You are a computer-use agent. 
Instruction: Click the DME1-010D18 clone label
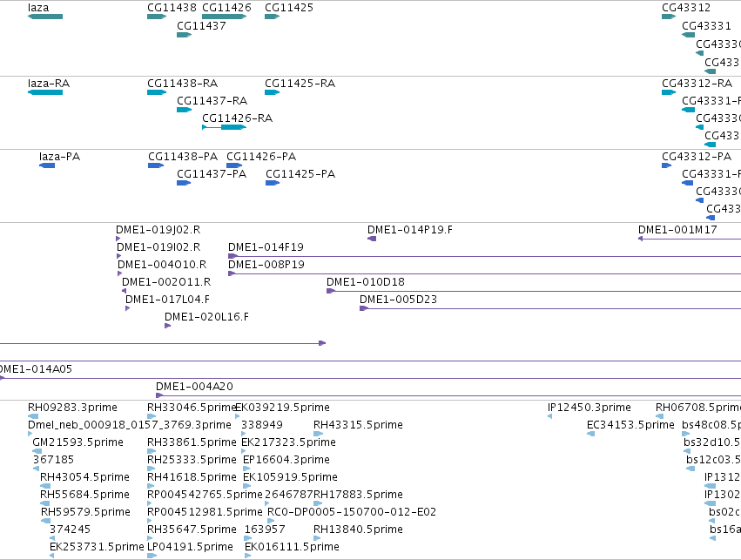366,282
